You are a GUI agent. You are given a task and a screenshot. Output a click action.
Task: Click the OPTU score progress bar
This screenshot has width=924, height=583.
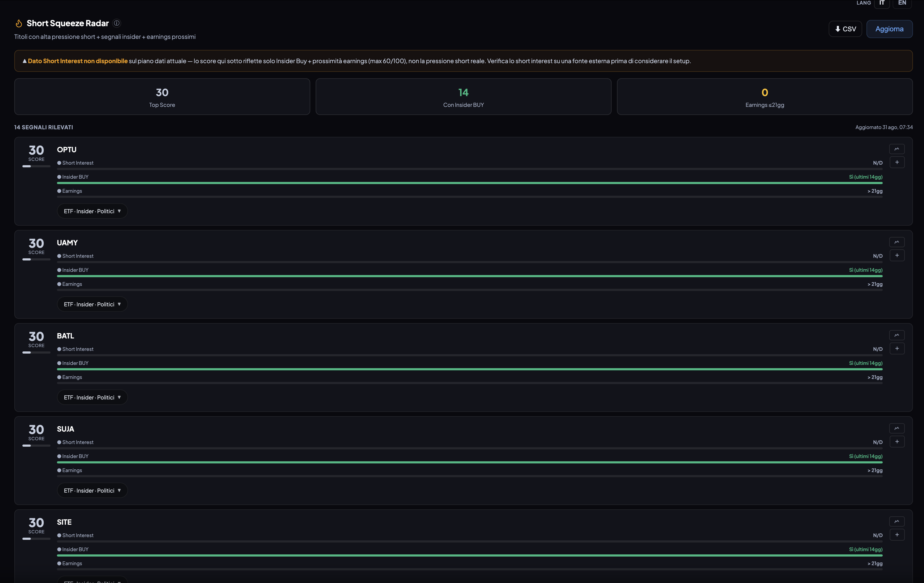pyautogui.click(x=36, y=167)
